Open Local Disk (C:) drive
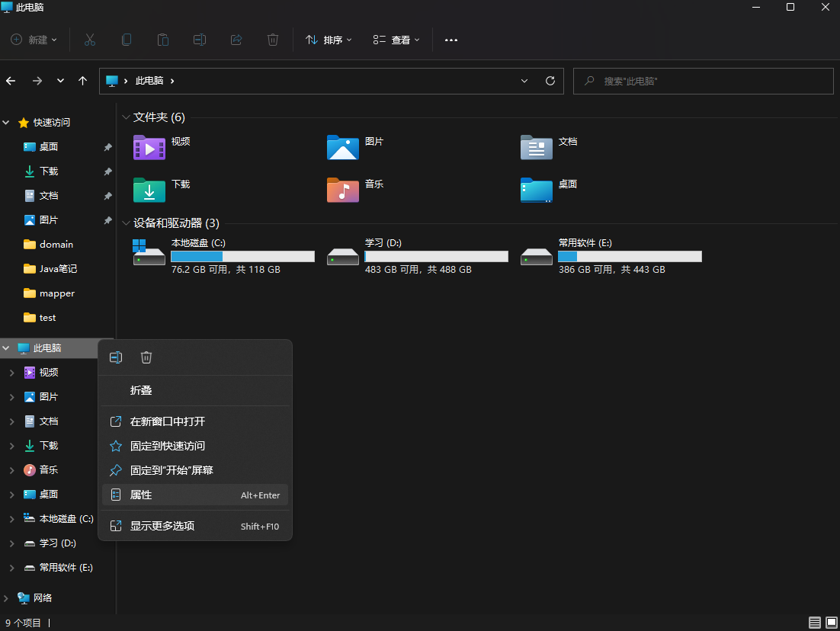840x631 pixels. [x=149, y=255]
